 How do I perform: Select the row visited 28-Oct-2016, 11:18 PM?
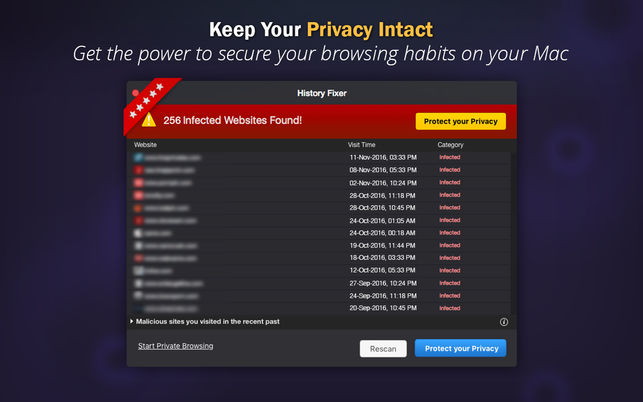pyautogui.click(x=319, y=196)
